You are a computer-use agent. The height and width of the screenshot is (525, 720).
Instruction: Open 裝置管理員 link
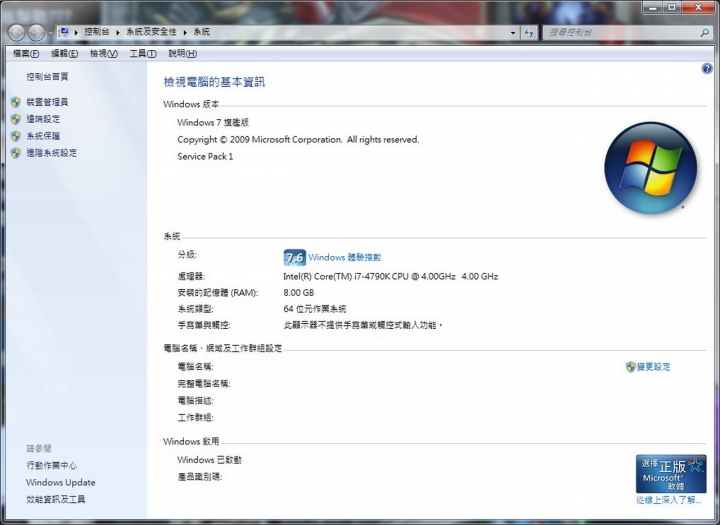47,102
